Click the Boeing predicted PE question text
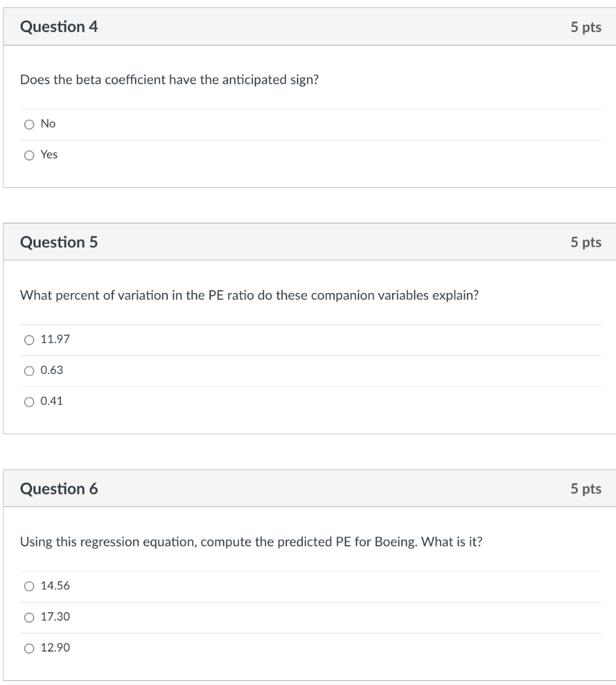This screenshot has height=685, width=616. 251,541
